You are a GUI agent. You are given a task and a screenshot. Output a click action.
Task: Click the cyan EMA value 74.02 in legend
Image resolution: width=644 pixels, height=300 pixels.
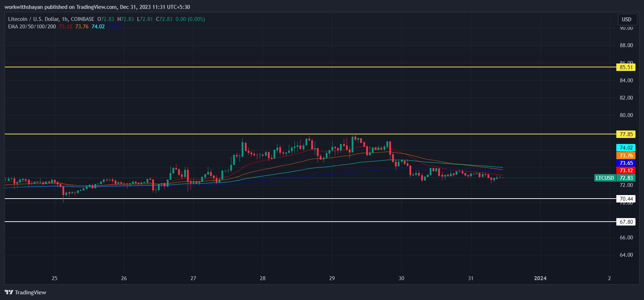[x=98, y=27]
